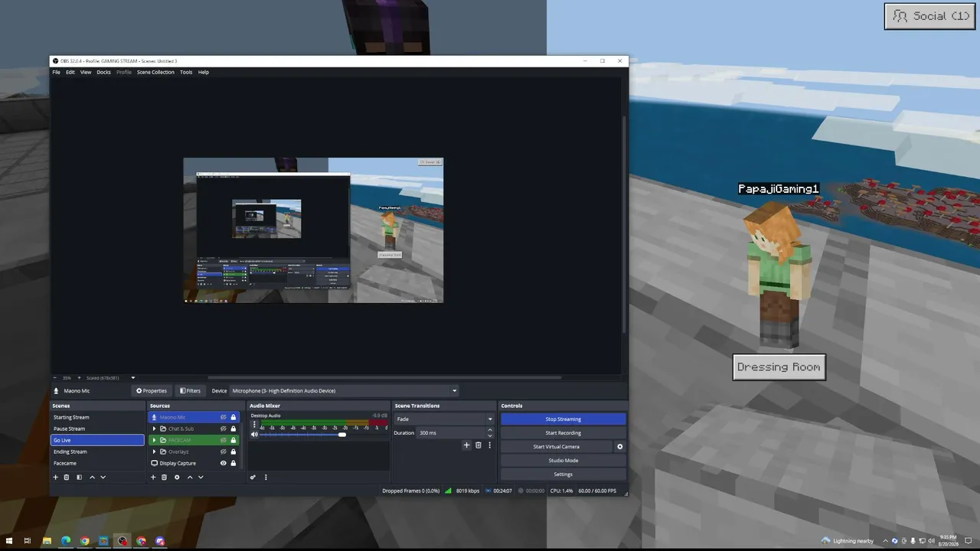Image resolution: width=980 pixels, height=551 pixels.
Task: Toggle the lock on Display Capture
Action: pyautogui.click(x=234, y=463)
